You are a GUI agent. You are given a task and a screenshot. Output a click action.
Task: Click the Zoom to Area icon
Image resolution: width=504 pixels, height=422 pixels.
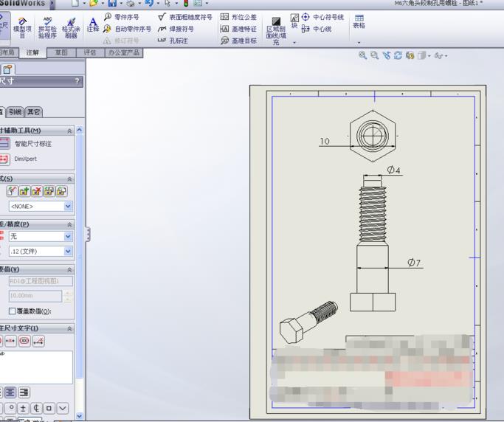[x=374, y=55]
